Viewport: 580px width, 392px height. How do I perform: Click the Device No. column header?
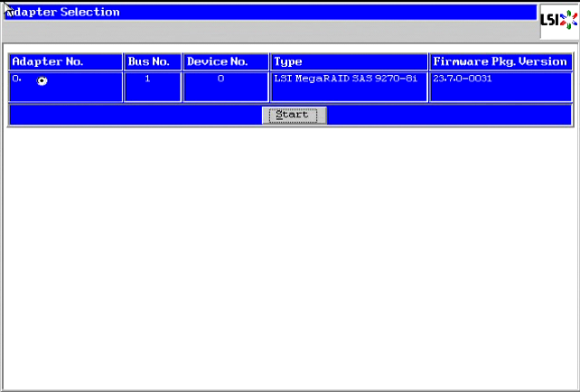(x=225, y=62)
